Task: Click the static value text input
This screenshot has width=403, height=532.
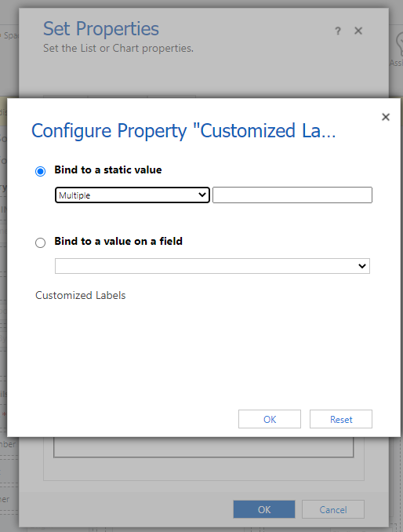Action: tap(292, 195)
